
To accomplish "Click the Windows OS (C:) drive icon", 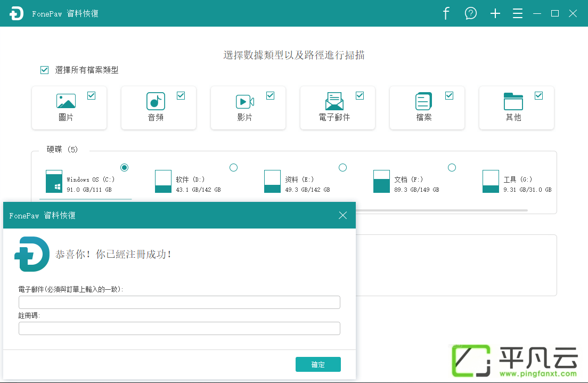I will 54,181.
